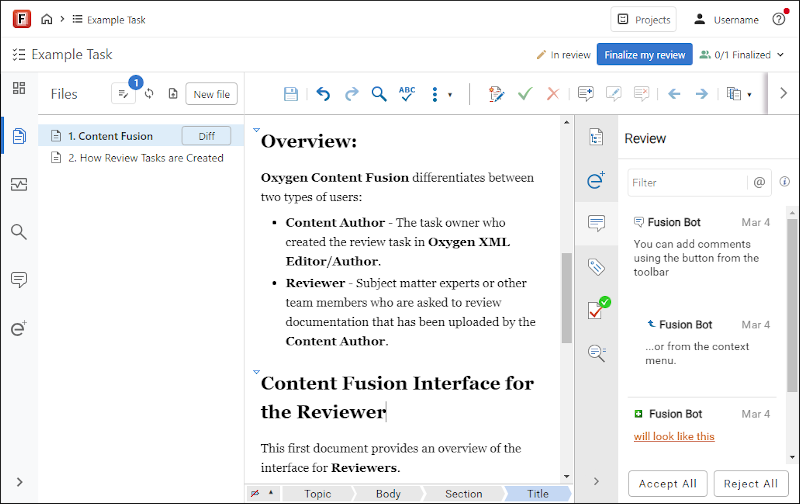The height and width of the screenshot is (504, 800).
Task: Reject the change with red X
Action: (553, 94)
